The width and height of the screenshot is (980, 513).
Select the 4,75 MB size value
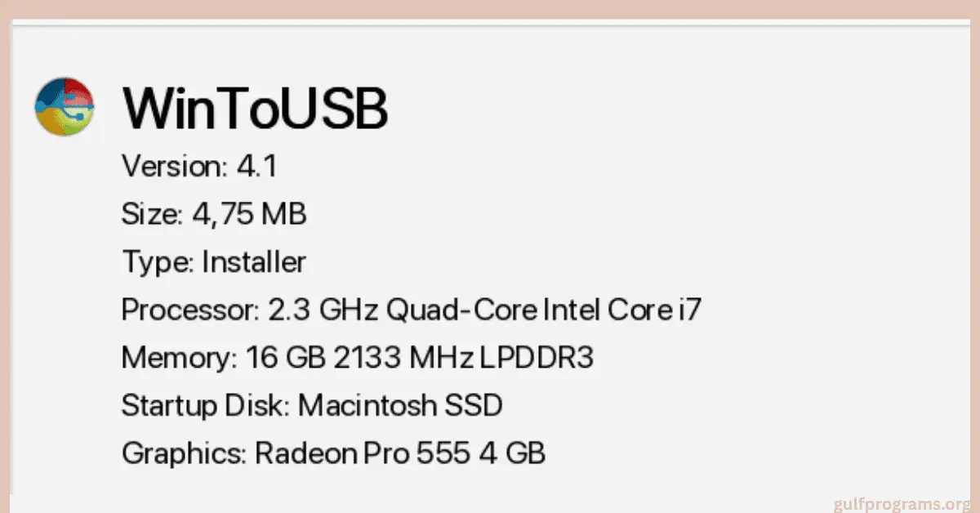tap(249, 215)
